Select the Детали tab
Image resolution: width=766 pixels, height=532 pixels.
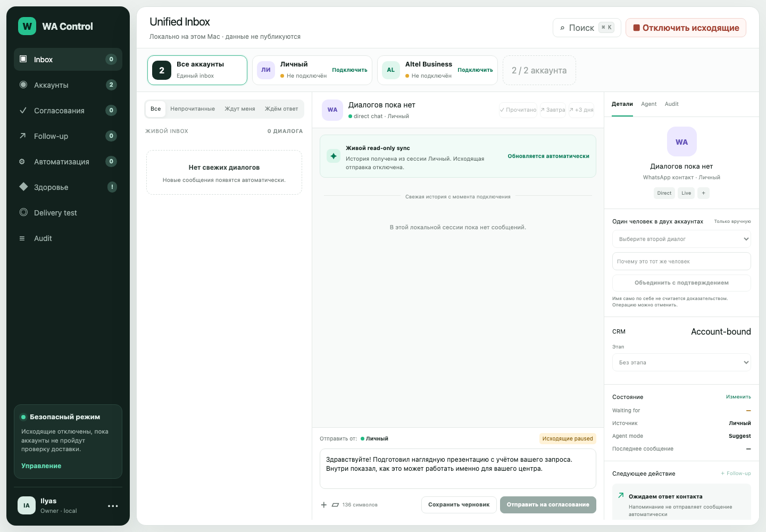(622, 104)
